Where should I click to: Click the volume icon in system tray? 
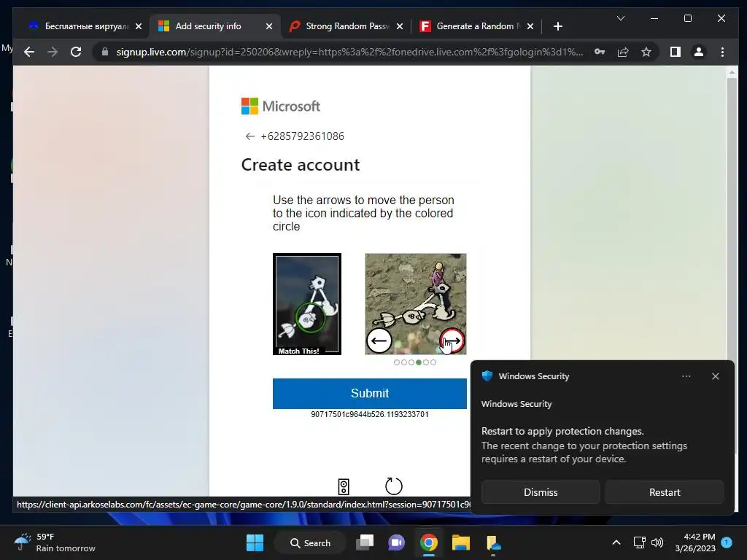point(657,542)
